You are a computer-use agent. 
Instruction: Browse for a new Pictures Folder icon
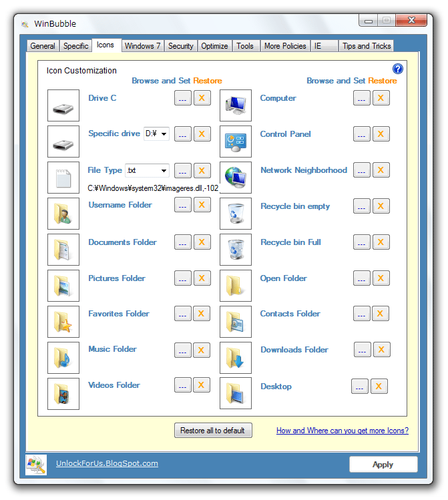(x=183, y=278)
